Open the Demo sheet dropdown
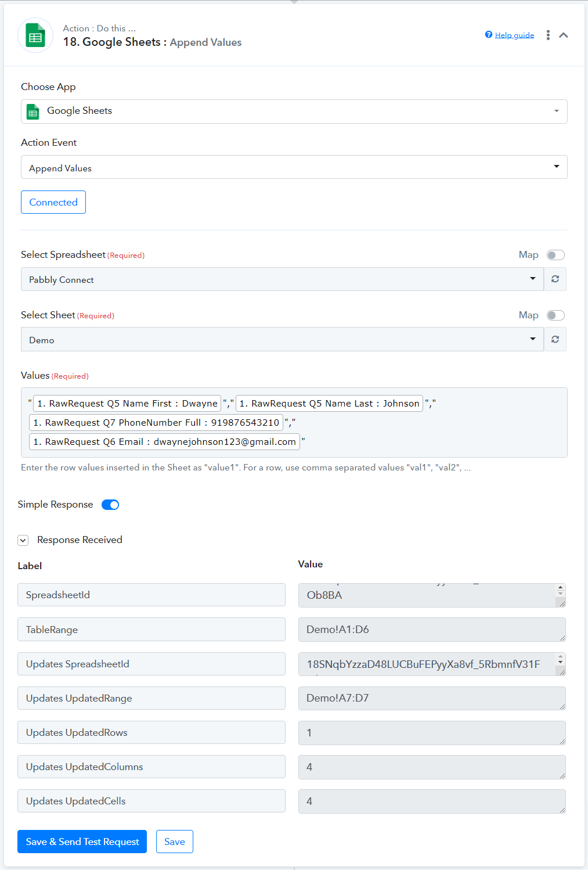Screen dimensions: 588x870 click(282, 339)
